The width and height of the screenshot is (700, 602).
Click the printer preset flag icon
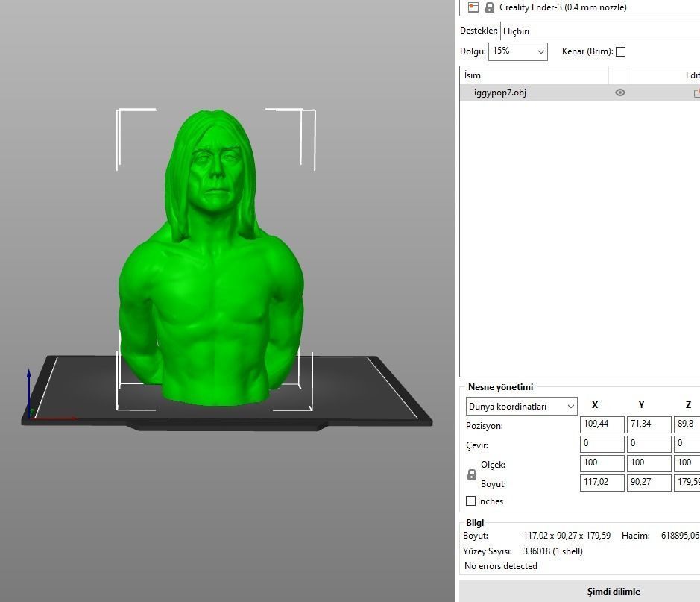[473, 7]
